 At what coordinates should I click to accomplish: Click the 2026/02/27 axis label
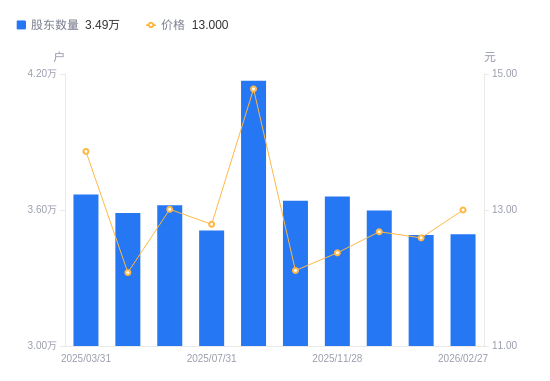point(463,358)
